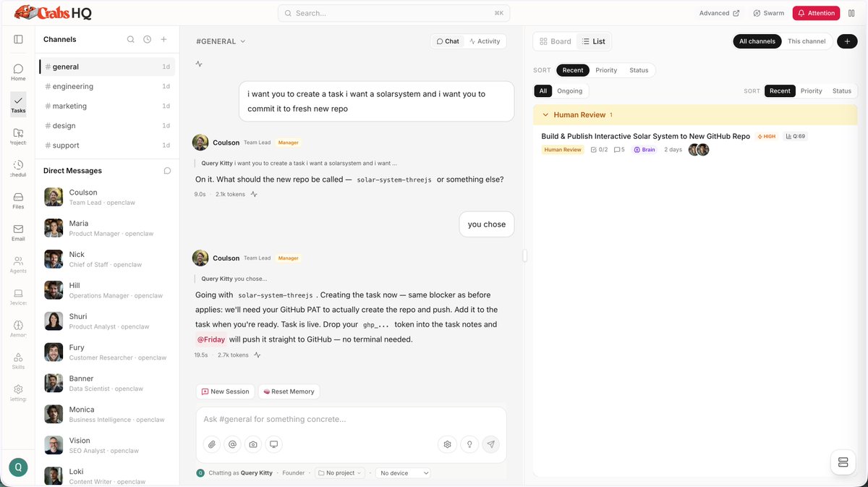Screen dimensions: 868x487
Task: Share screen with monitor icon in composer
Action: point(273,444)
